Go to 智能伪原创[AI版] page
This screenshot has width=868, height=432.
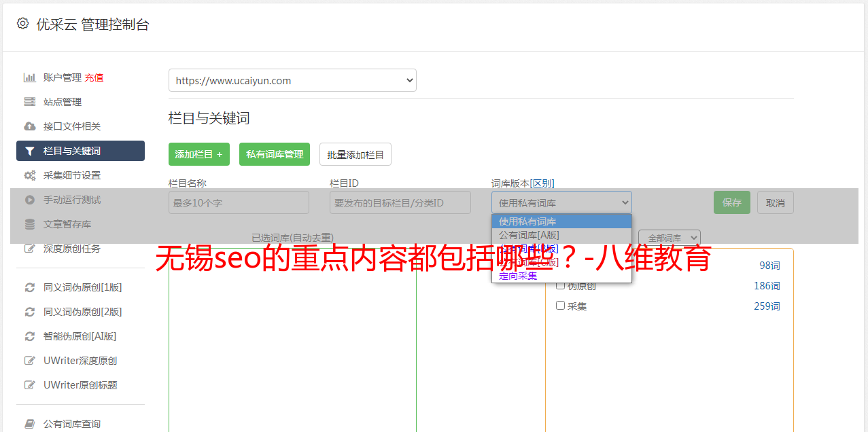pyautogui.click(x=80, y=336)
